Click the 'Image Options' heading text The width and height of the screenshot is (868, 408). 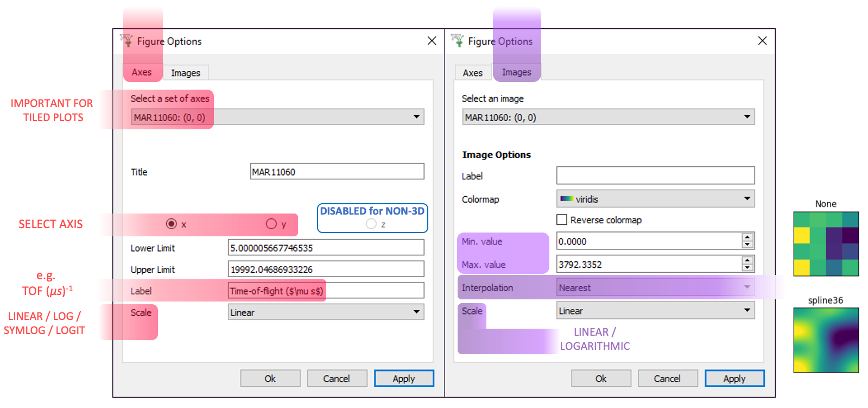tap(496, 155)
